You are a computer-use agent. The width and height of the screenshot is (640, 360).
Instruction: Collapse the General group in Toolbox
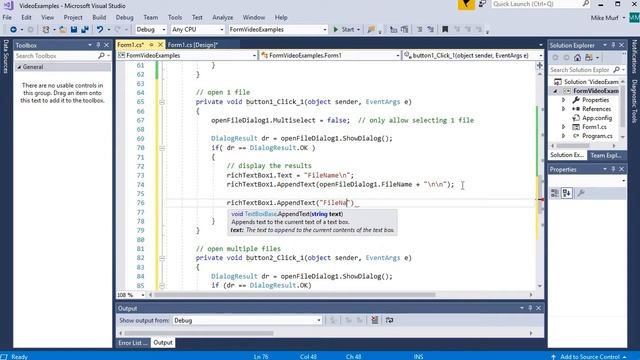pos(19,67)
